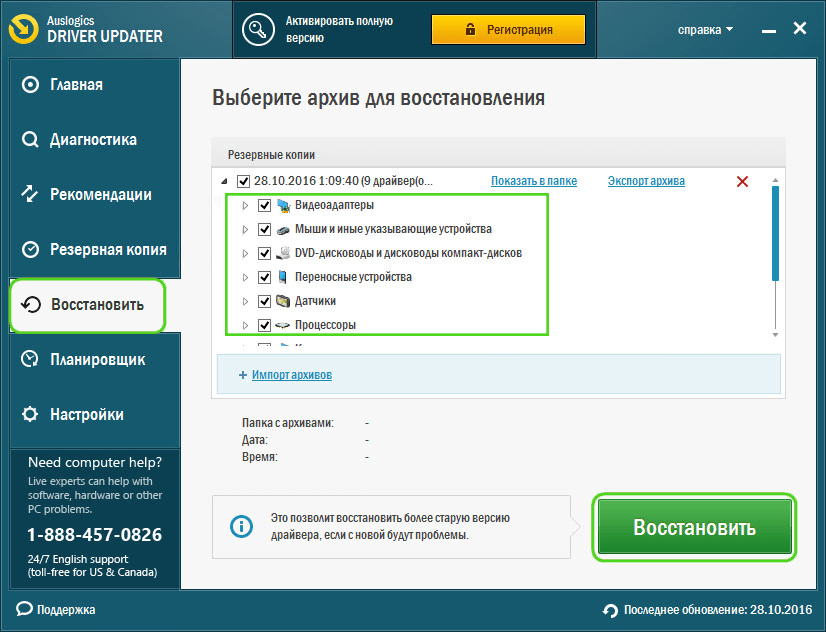Click the lock icon on Регистрация
Screen dimensions: 826x632
click(470, 29)
